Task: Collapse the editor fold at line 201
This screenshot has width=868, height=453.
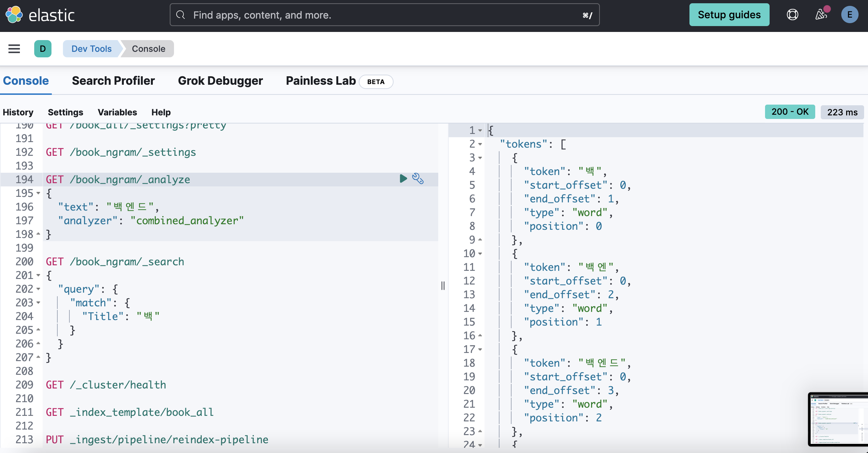Action: pyautogui.click(x=38, y=275)
